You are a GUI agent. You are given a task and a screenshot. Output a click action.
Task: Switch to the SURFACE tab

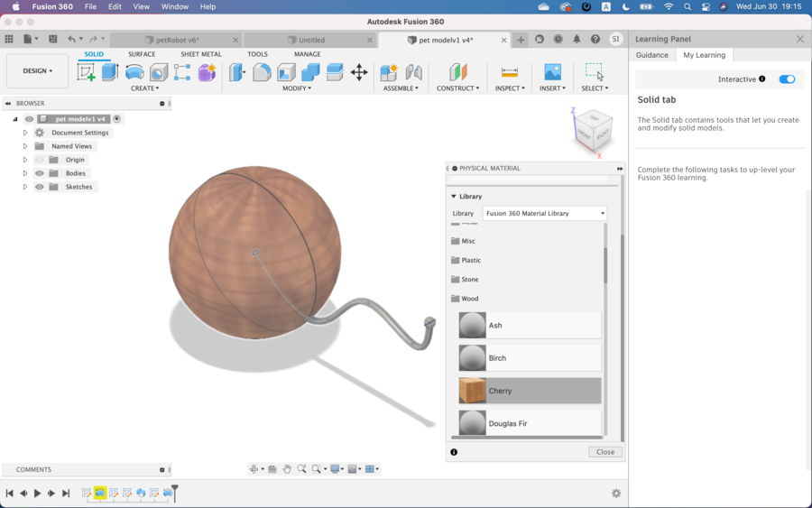point(142,54)
